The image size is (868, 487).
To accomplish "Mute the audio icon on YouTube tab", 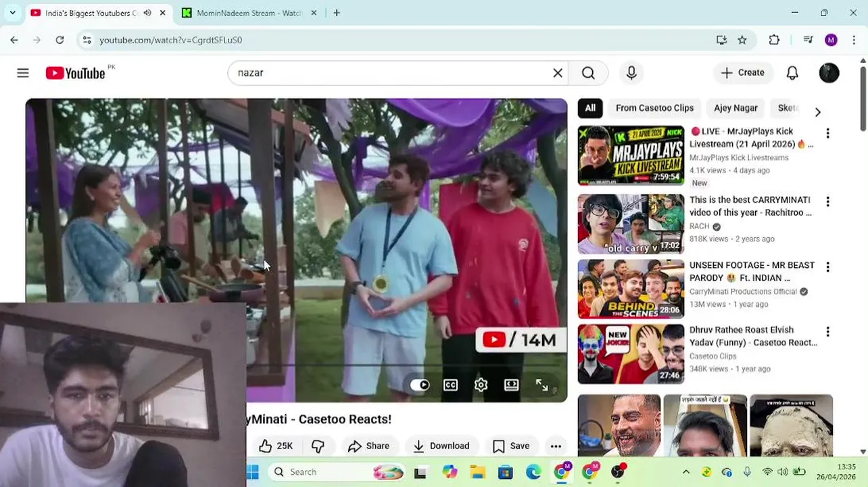I will click(147, 13).
